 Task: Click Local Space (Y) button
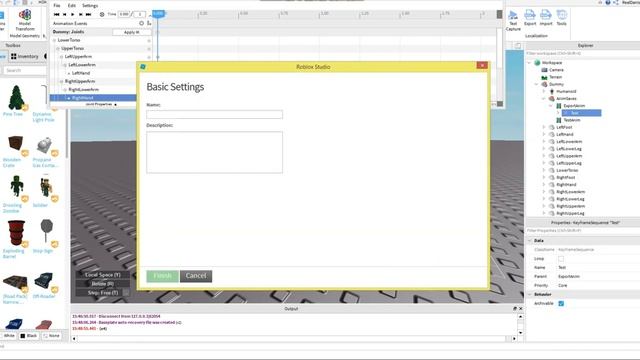tap(102, 275)
